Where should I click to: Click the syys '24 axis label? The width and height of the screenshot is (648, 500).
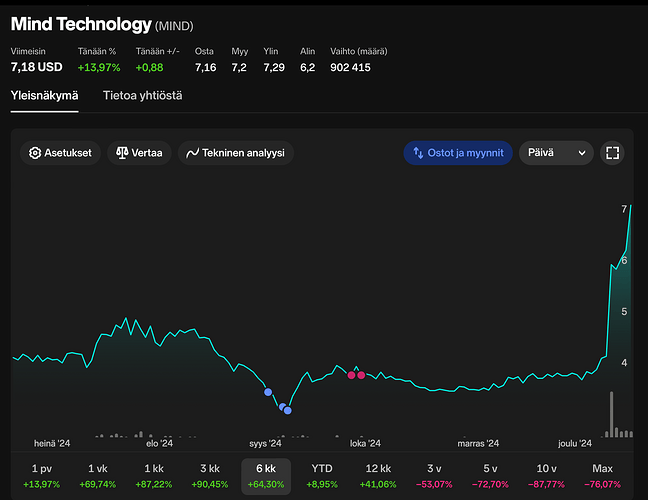click(265, 443)
